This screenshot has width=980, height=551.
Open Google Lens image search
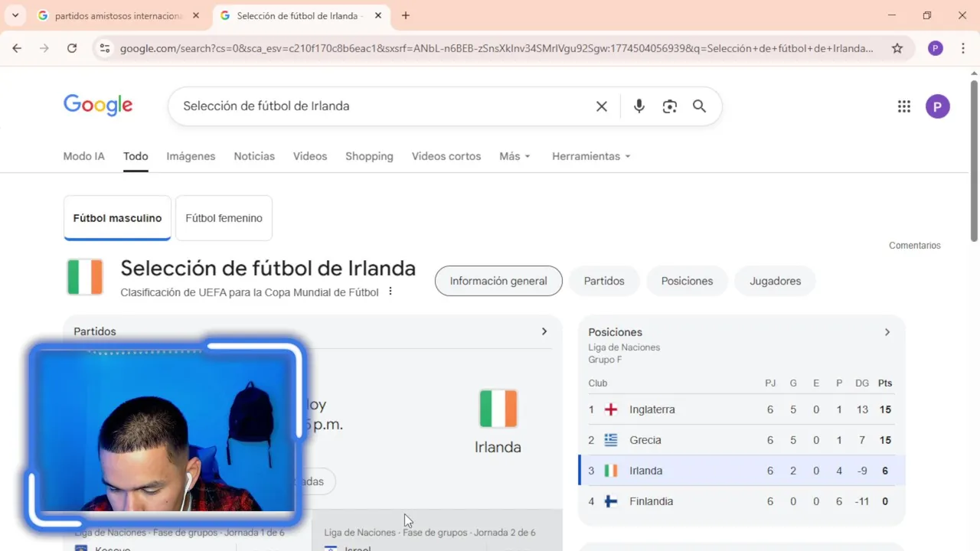click(x=670, y=106)
